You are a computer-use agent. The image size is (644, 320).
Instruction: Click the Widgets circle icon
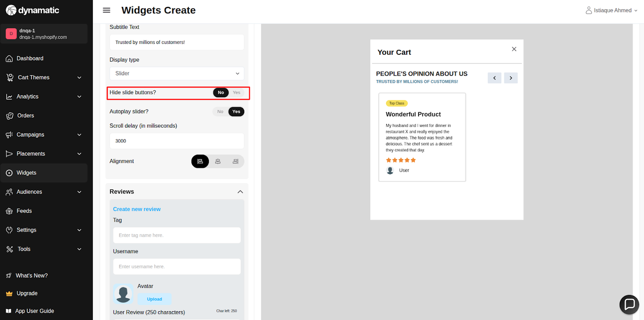(9, 173)
